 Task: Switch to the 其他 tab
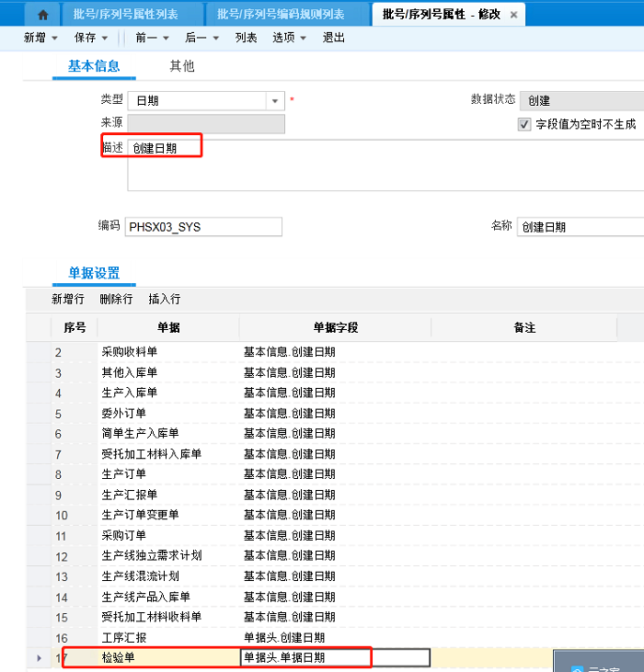(x=181, y=66)
